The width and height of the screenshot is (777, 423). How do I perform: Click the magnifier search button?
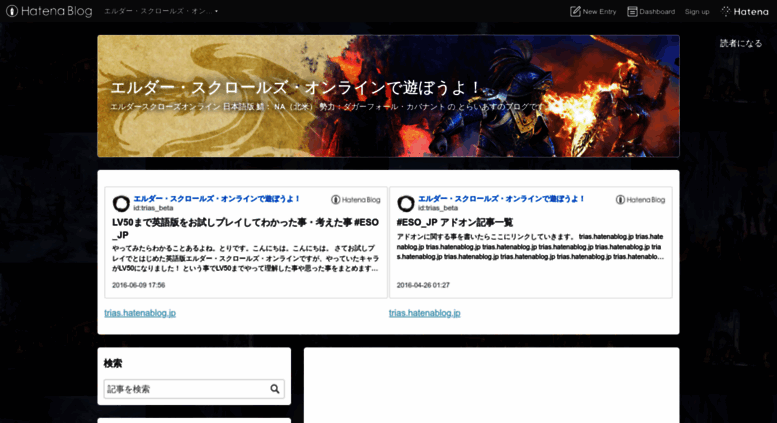(x=275, y=389)
